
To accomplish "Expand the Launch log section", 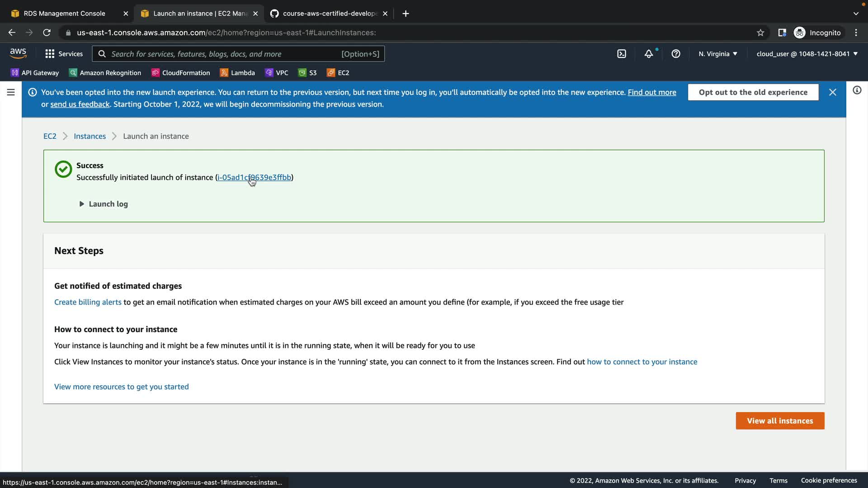I will (x=104, y=204).
